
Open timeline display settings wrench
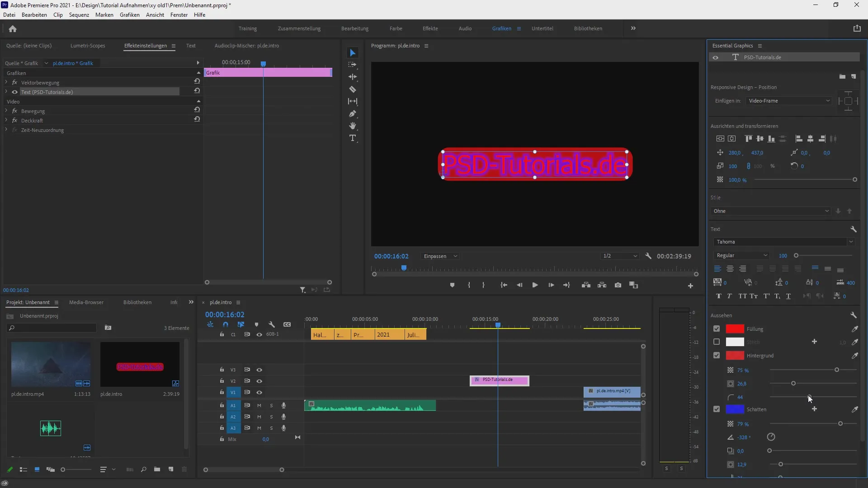tap(272, 324)
